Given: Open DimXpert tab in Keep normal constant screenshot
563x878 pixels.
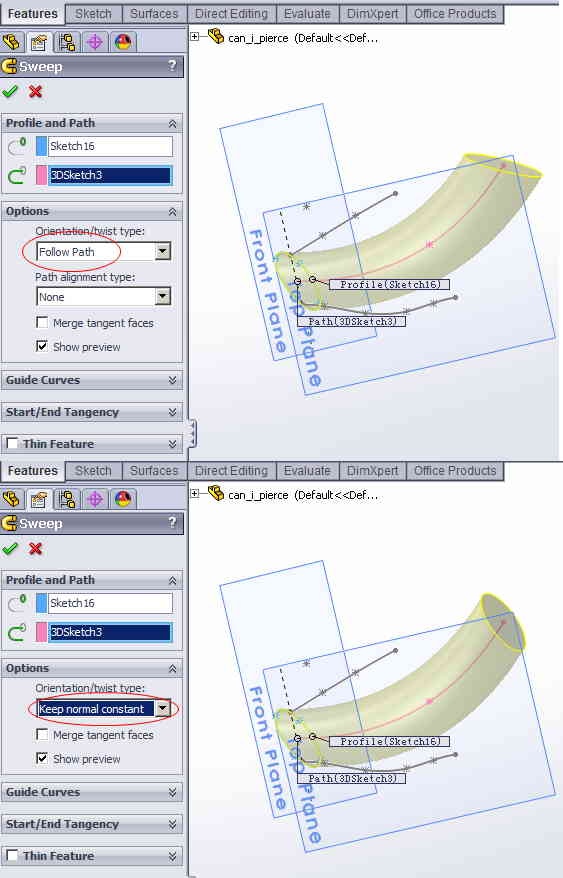Looking at the screenshot, I should pos(373,470).
